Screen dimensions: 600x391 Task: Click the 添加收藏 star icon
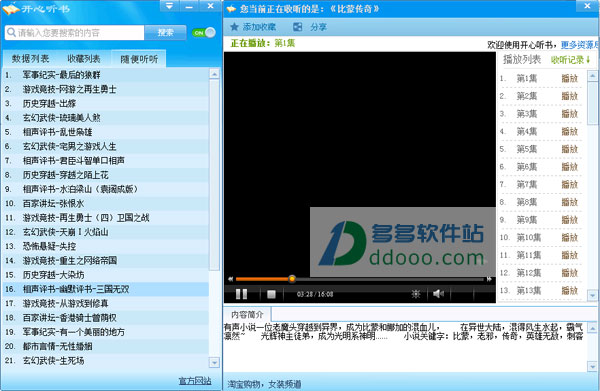click(x=234, y=27)
